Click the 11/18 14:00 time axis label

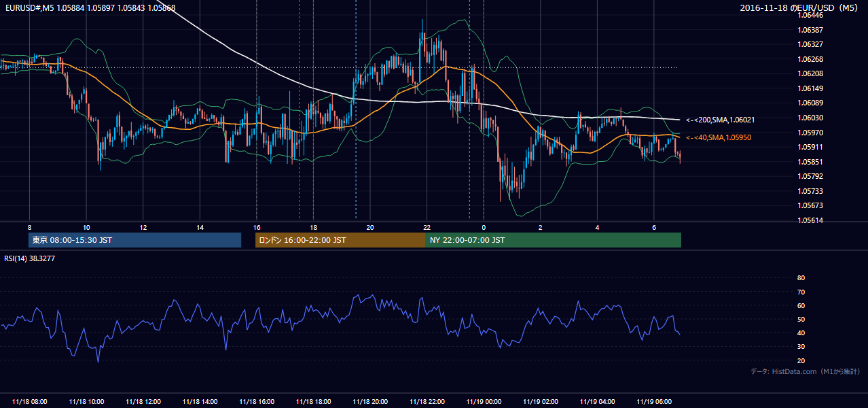click(200, 401)
